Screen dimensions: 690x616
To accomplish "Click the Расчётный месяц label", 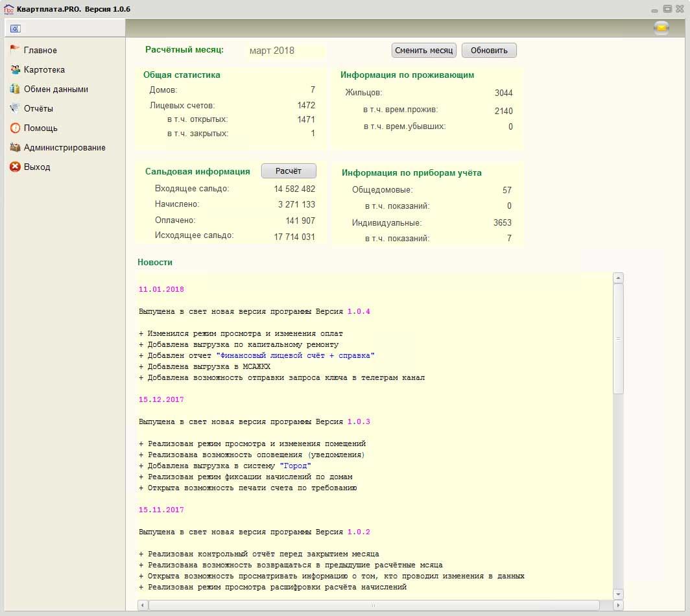I will [x=184, y=50].
